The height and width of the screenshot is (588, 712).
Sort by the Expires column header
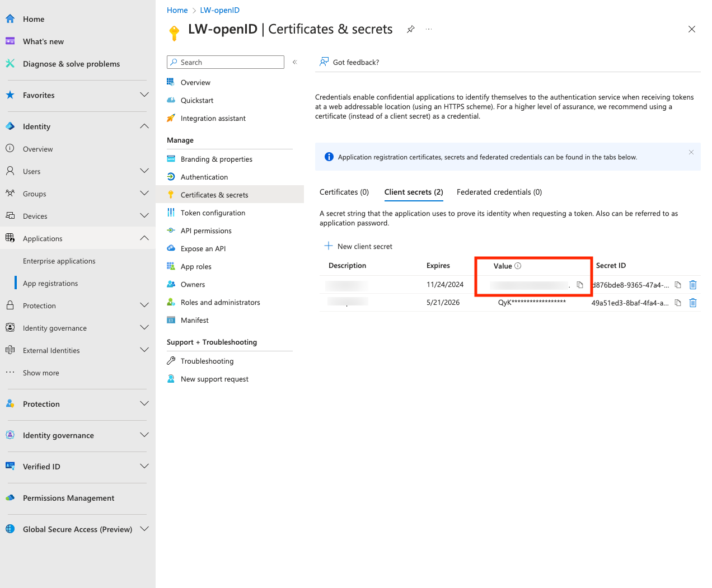pos(438,266)
